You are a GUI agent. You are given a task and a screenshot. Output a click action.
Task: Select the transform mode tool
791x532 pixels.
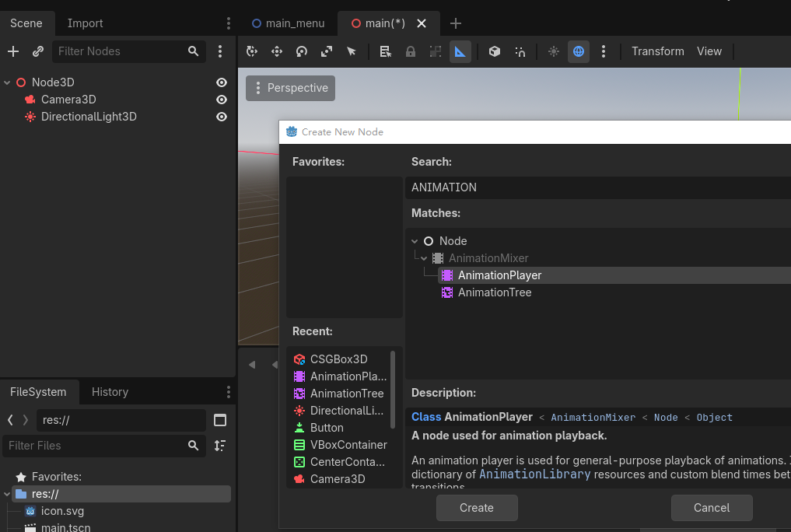252,51
